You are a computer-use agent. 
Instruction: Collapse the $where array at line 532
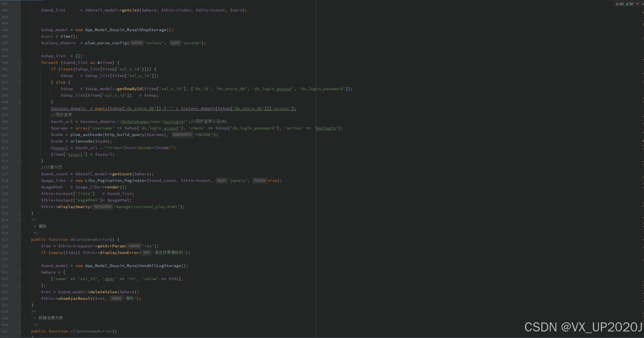pyautogui.click(x=19, y=272)
